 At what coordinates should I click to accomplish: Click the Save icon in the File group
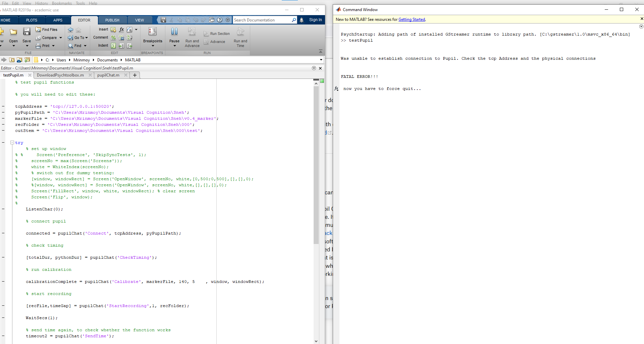tap(26, 32)
